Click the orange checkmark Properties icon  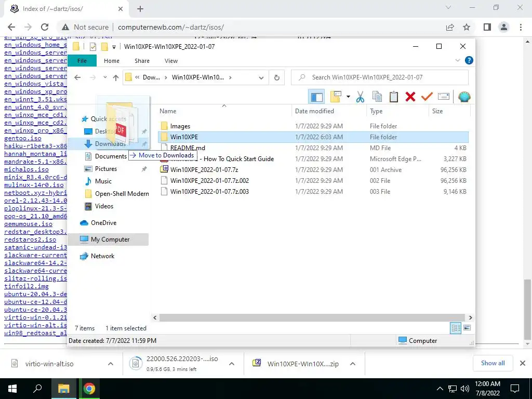(427, 97)
